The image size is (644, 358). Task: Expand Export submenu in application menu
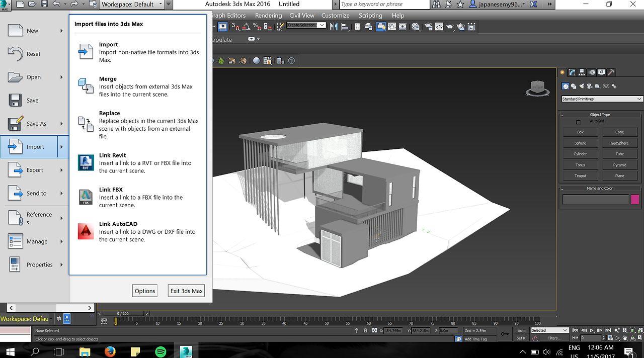tap(62, 170)
